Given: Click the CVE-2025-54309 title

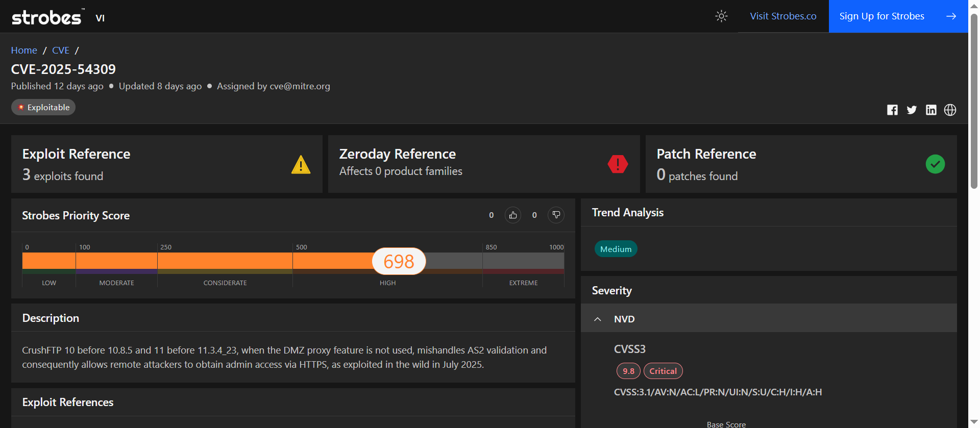Looking at the screenshot, I should coord(63,69).
